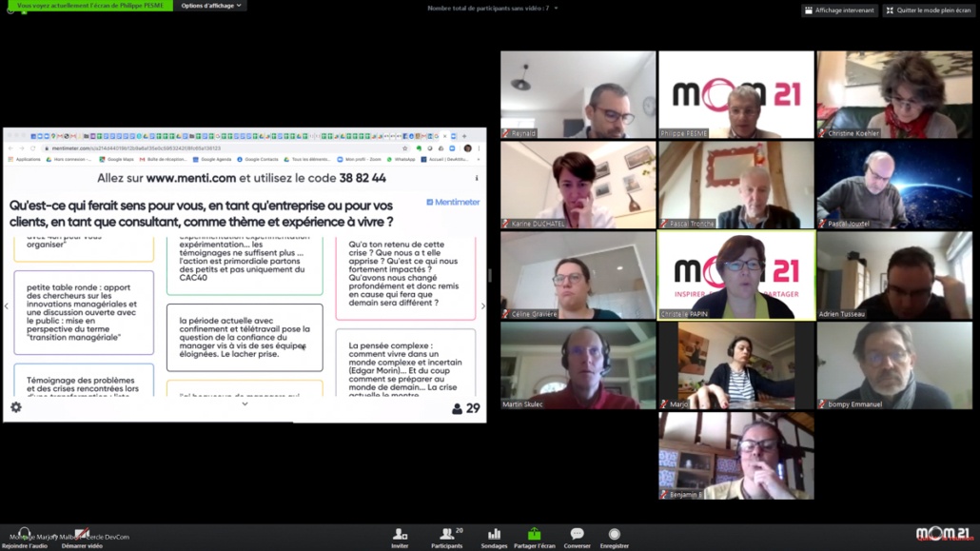Select Christine Koehler's video tile
The image size is (980, 551).
click(894, 94)
